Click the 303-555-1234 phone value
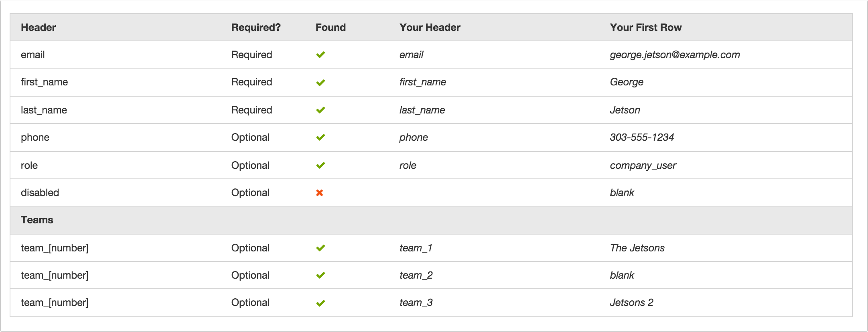The height and width of the screenshot is (332, 868). point(642,138)
